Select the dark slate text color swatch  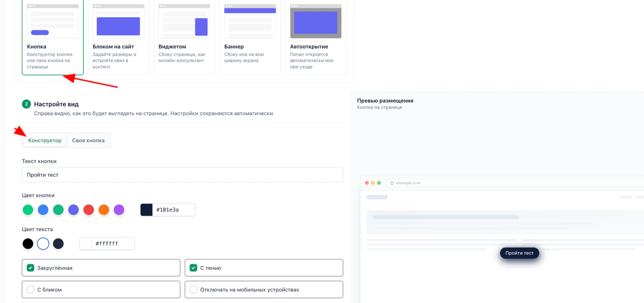[58, 244]
